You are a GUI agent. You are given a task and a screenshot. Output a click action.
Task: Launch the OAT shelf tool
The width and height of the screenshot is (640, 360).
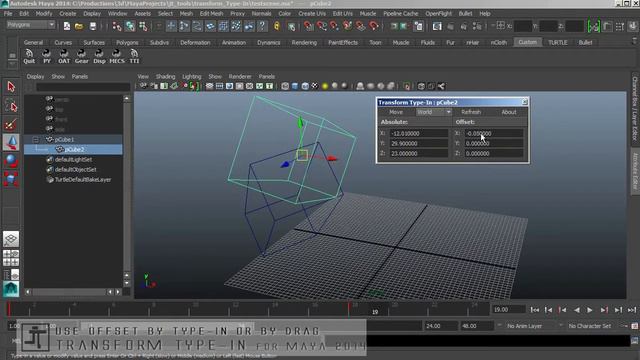click(x=64, y=56)
